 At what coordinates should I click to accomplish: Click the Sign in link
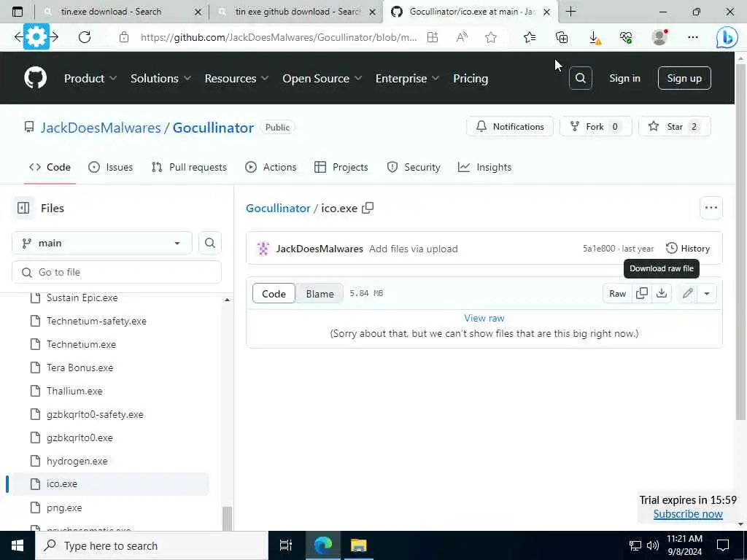[624, 78]
